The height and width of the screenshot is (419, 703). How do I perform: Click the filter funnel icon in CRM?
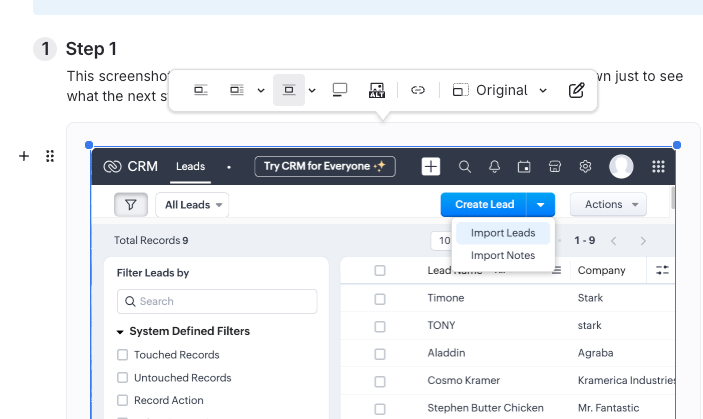pyautogui.click(x=130, y=205)
